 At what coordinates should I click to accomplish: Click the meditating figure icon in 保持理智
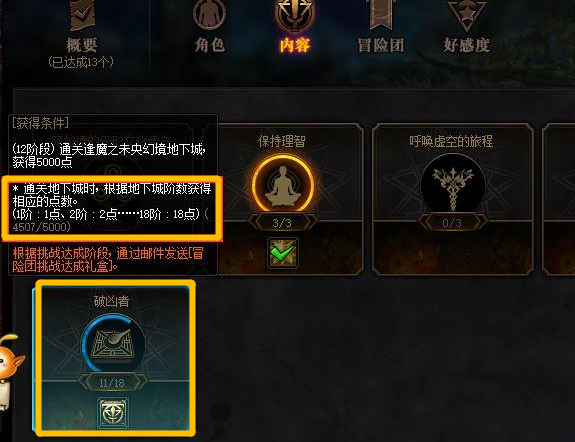(x=283, y=185)
